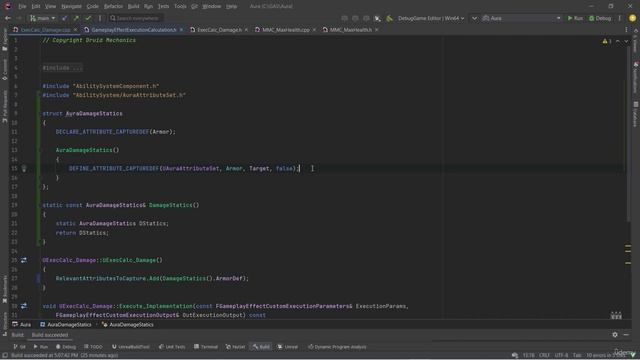Open the Git tool window
Image resolution: width=640 pixels, height=360 pixels.
[20, 347]
